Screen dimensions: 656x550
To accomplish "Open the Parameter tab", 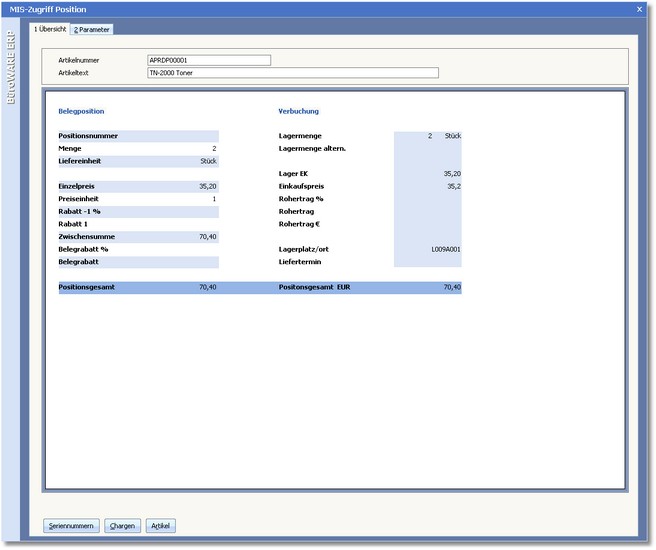I will click(92, 29).
